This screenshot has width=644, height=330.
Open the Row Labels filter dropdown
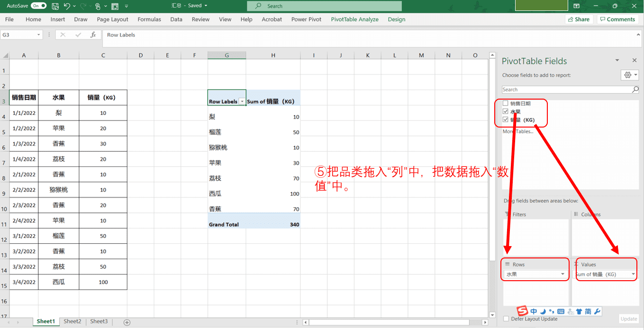coord(242,101)
